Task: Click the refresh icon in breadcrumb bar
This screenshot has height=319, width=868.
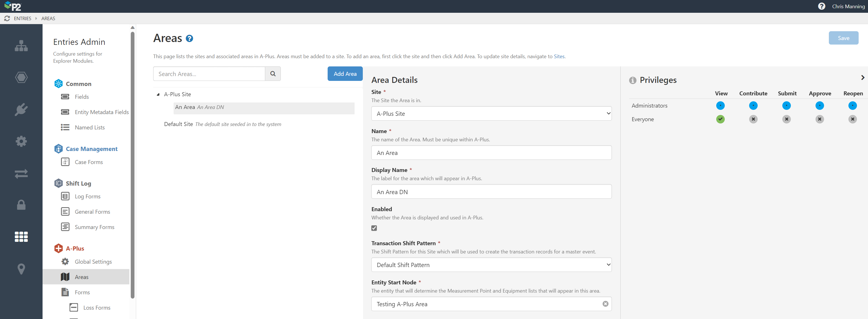Action: pyautogui.click(x=7, y=18)
